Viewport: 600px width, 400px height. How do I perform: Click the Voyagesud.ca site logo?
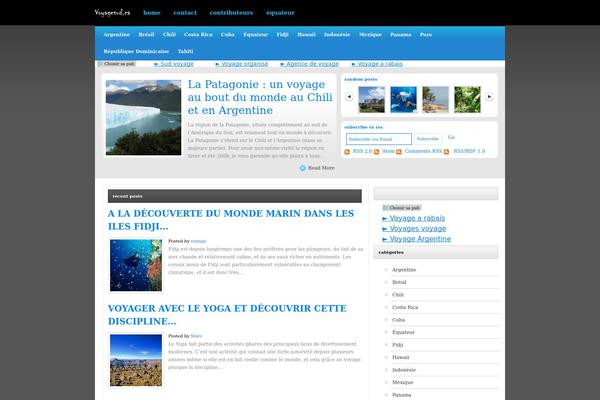[112, 13]
